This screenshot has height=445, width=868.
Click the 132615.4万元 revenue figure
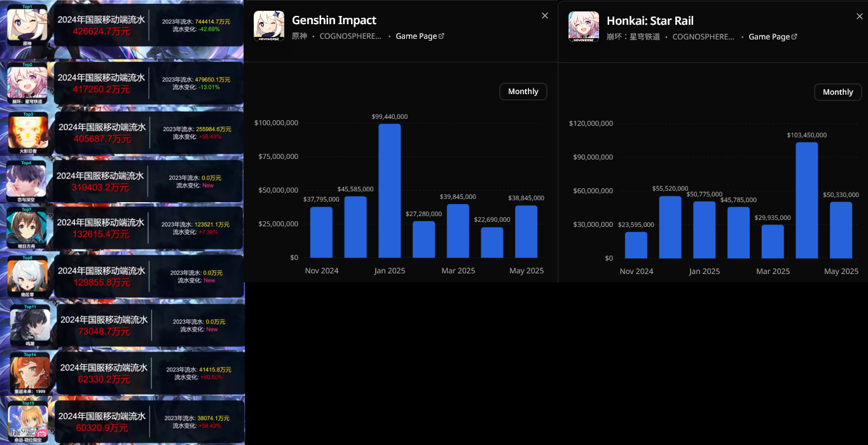[x=102, y=235]
